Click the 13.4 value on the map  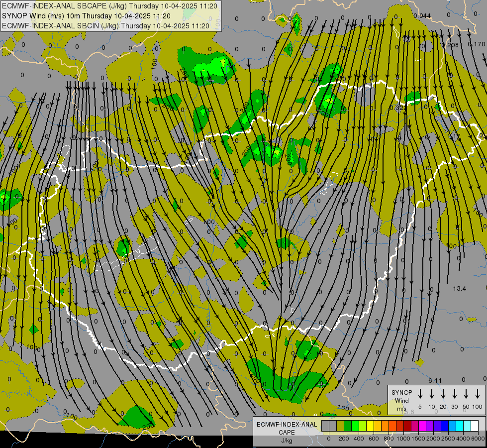tap(459, 289)
